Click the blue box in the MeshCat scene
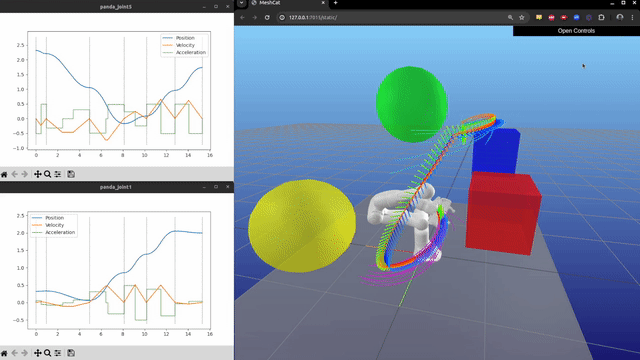This screenshot has height=360, width=640. 496,150
